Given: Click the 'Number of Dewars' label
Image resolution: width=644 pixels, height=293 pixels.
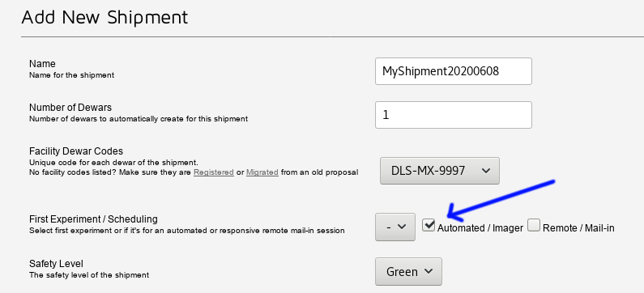Looking at the screenshot, I should [x=70, y=108].
